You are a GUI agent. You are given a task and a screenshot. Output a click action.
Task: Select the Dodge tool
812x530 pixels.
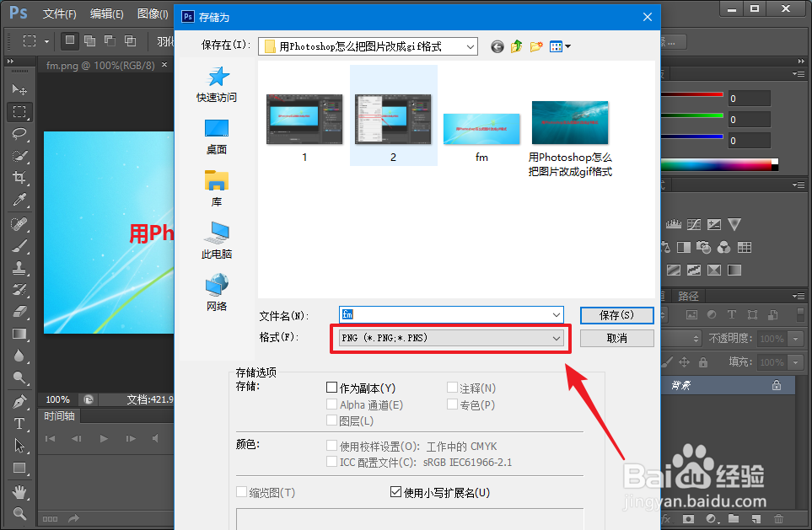[x=19, y=377]
